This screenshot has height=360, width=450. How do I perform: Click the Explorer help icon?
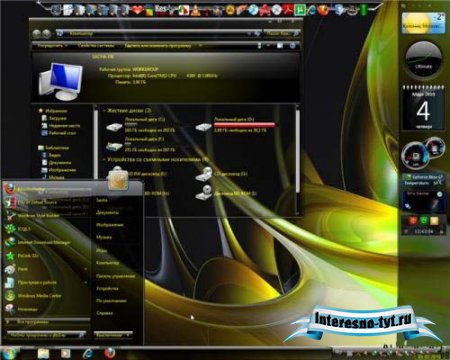coord(292,46)
